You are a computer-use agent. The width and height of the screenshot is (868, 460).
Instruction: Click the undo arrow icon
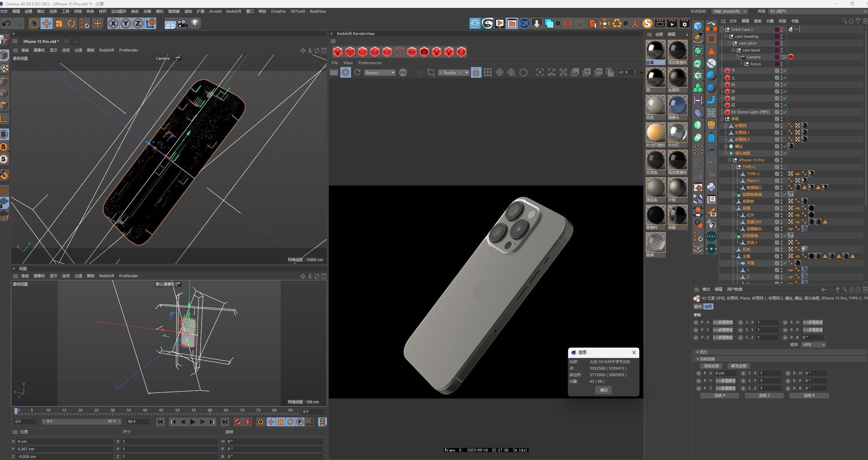[6, 23]
